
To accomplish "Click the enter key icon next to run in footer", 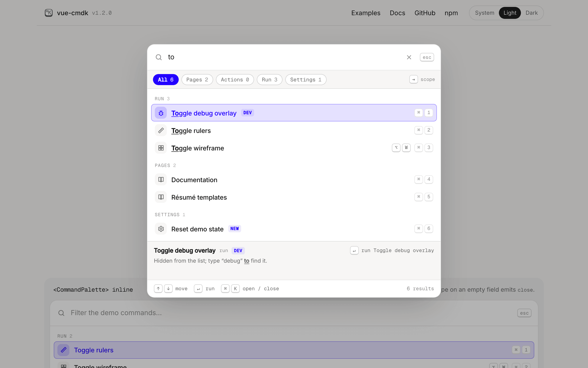I will click(x=198, y=288).
